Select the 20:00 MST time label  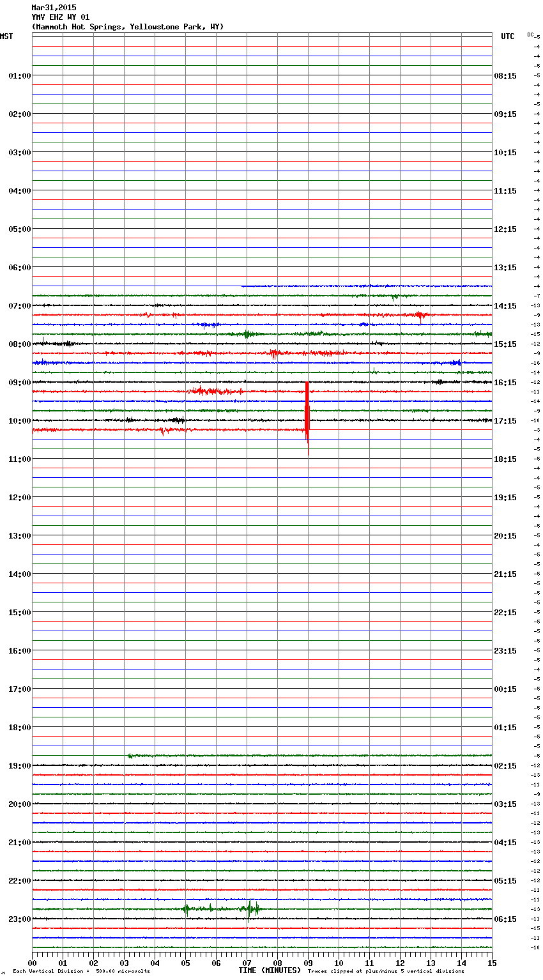20,804
